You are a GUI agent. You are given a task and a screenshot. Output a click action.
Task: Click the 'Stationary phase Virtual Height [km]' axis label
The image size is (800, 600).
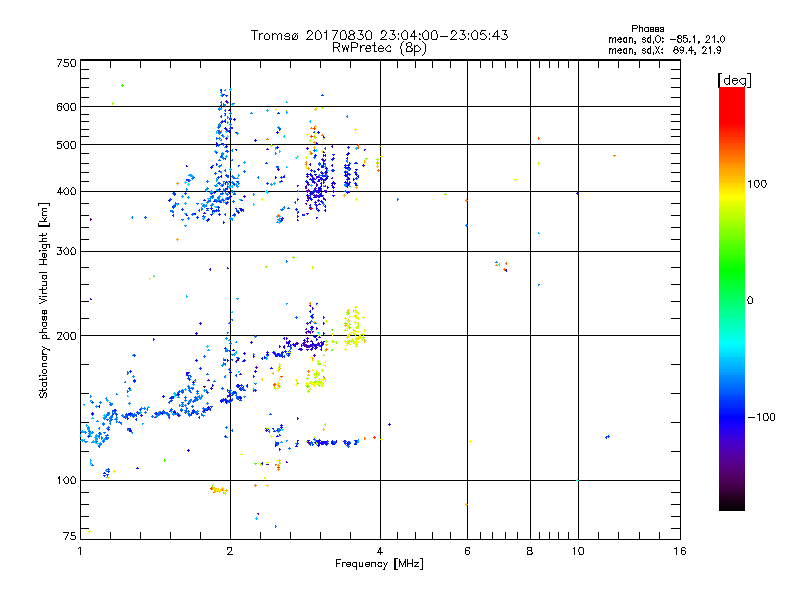tap(44, 301)
